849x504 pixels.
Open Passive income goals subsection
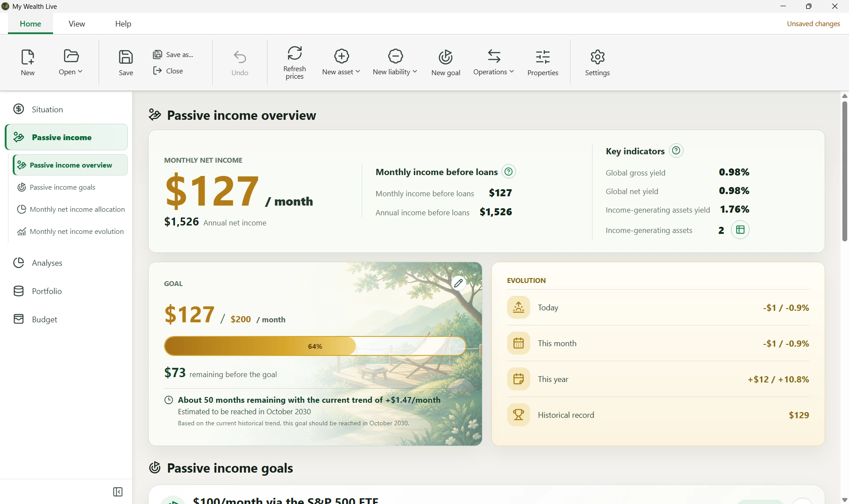70,187
